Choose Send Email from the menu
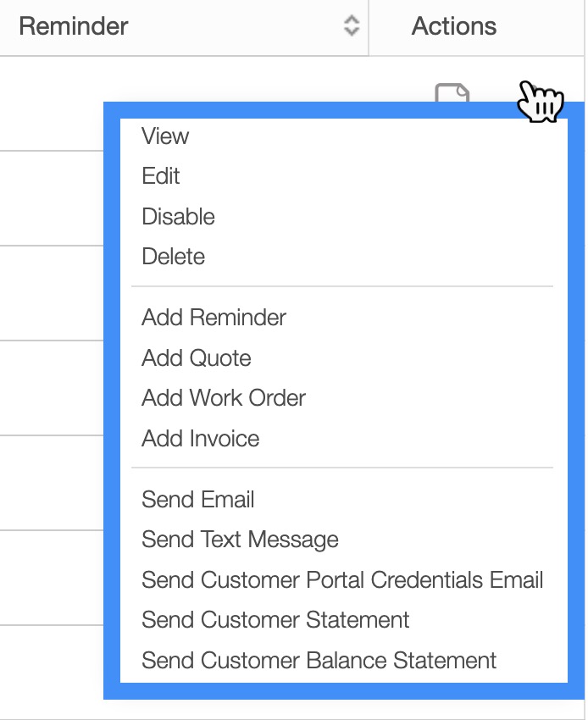 (198, 500)
